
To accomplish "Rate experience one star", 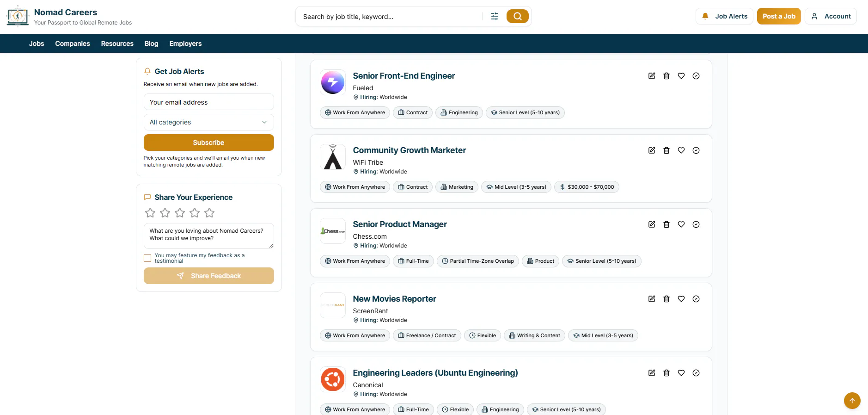I will 150,213.
